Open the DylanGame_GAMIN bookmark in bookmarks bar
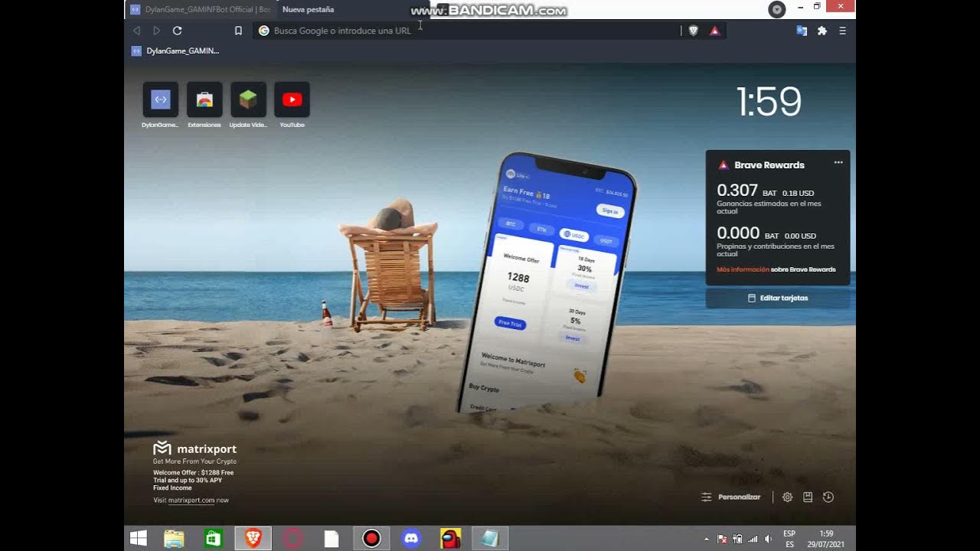The height and width of the screenshot is (551, 980). 175,51
